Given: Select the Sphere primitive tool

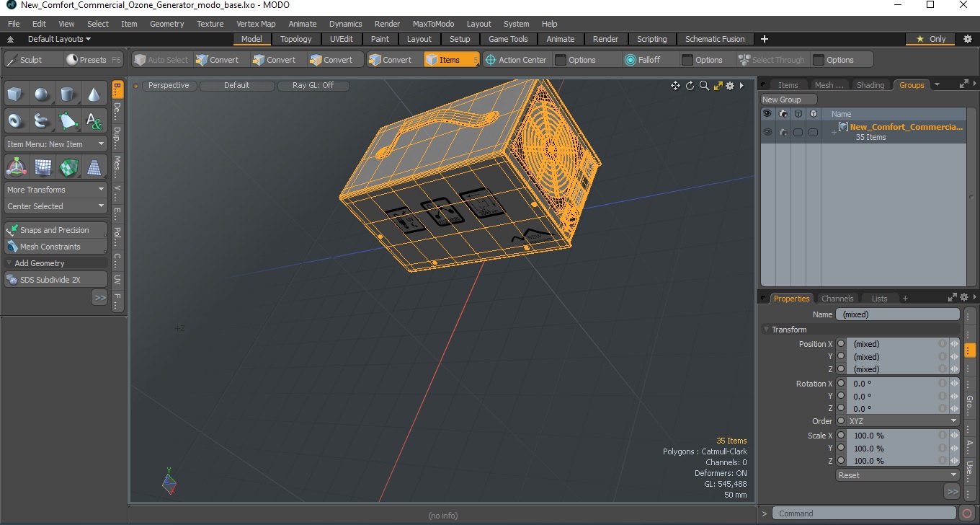Looking at the screenshot, I should [42, 94].
